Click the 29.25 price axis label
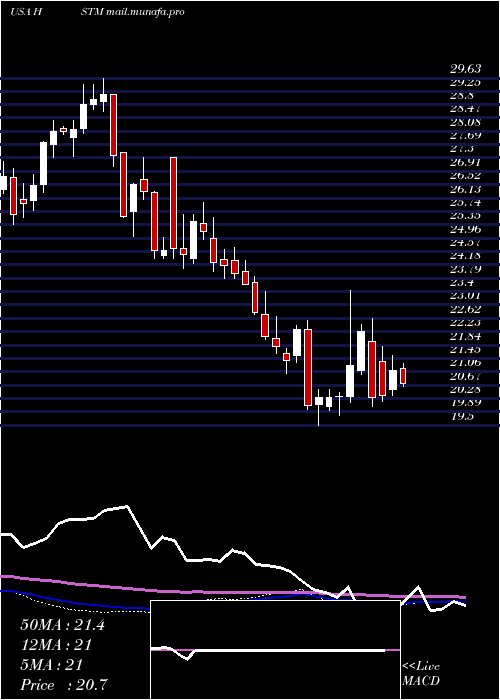500x700 pixels. click(465, 83)
